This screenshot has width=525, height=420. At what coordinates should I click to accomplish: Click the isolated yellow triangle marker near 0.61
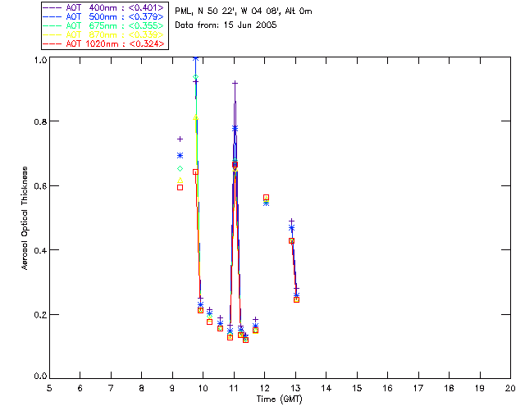[x=180, y=180]
